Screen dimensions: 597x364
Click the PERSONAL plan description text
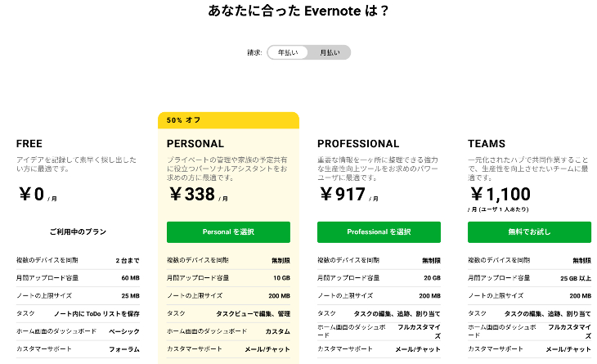227,169
